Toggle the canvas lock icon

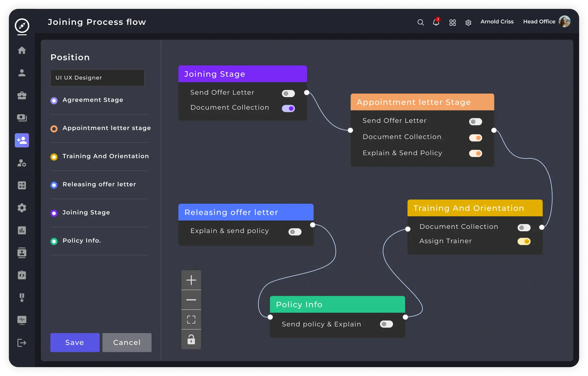(x=191, y=339)
